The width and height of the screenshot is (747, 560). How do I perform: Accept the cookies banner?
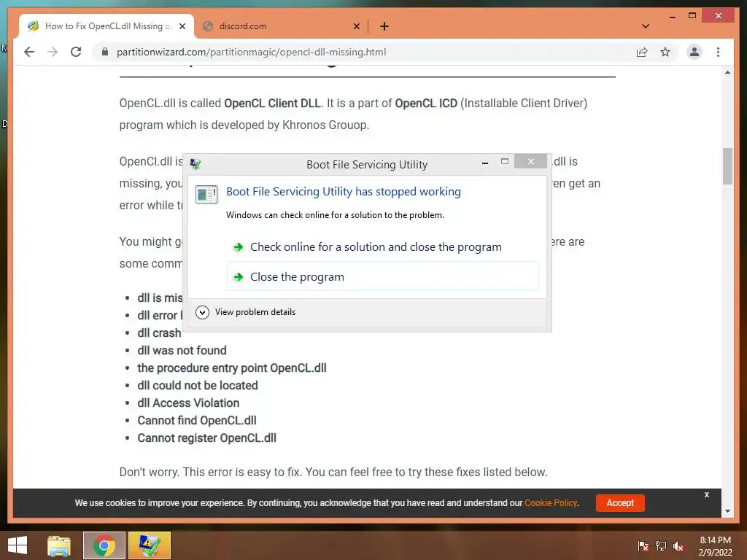point(620,503)
